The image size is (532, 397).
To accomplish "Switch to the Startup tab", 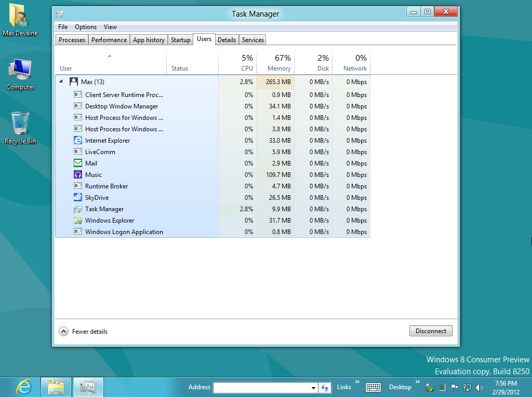I will click(x=180, y=39).
